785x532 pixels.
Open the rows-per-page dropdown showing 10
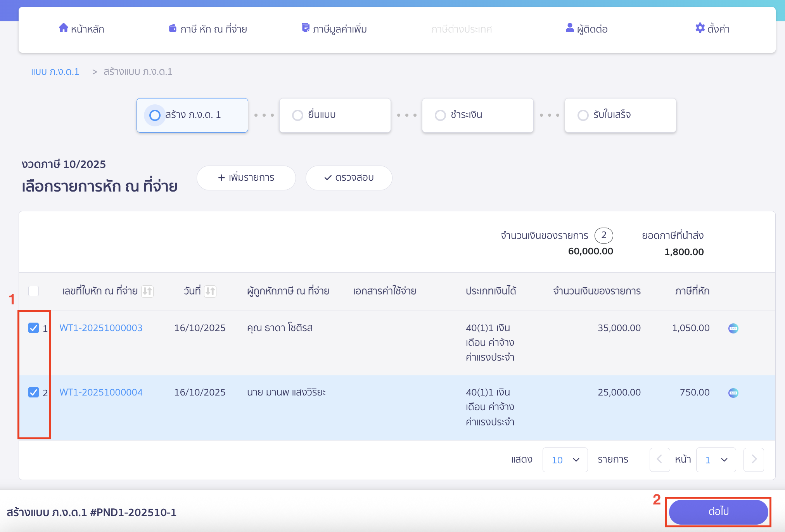[565, 460]
